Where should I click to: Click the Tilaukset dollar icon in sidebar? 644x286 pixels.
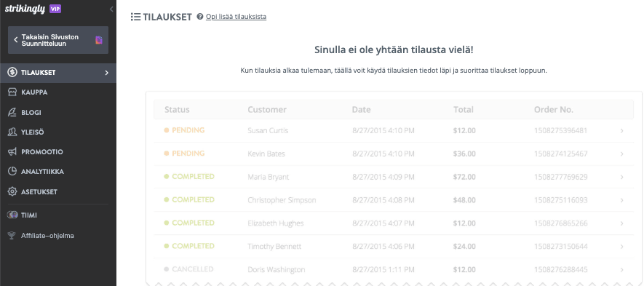coord(12,73)
